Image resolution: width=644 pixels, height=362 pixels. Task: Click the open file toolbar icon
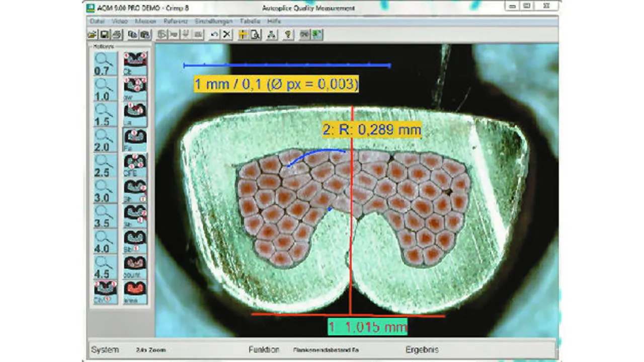pyautogui.click(x=93, y=35)
